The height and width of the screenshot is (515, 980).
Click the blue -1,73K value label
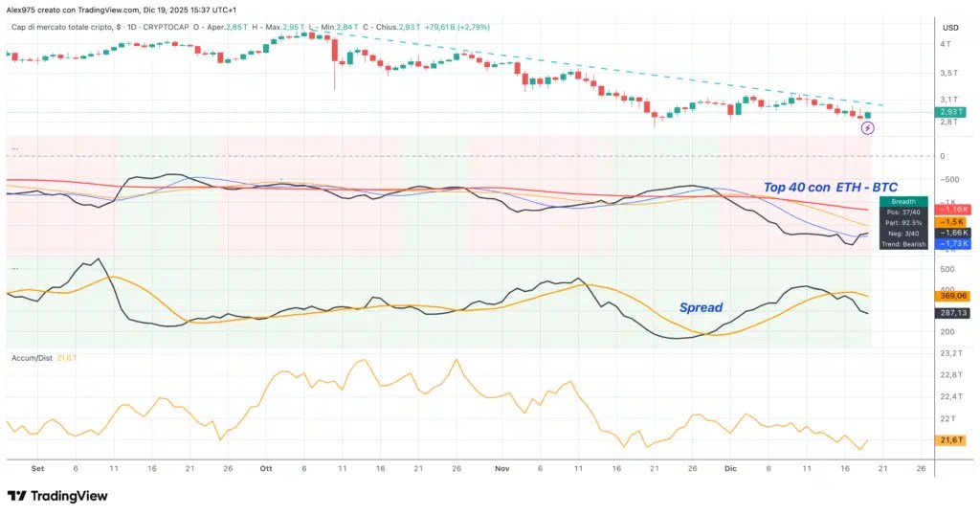click(951, 244)
